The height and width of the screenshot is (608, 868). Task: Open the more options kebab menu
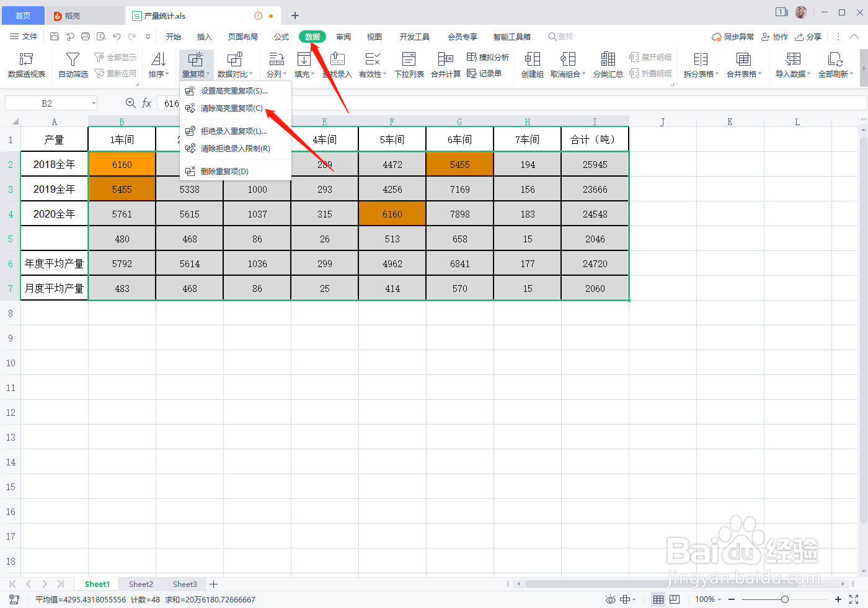coord(838,37)
